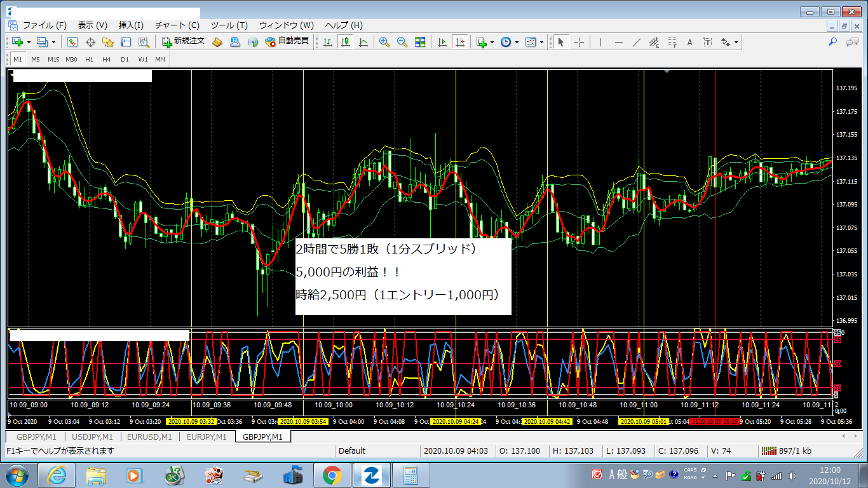Screen dimensions: 868x488
Task: Expand the new chart dropdown arrow
Action: pos(29,42)
